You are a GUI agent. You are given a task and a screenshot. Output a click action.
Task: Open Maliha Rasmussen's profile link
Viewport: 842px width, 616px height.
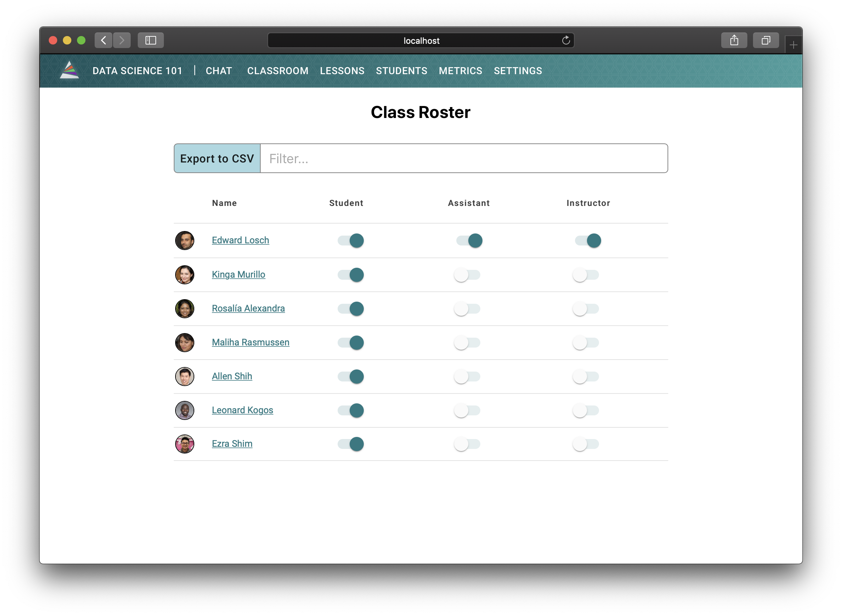pos(250,342)
